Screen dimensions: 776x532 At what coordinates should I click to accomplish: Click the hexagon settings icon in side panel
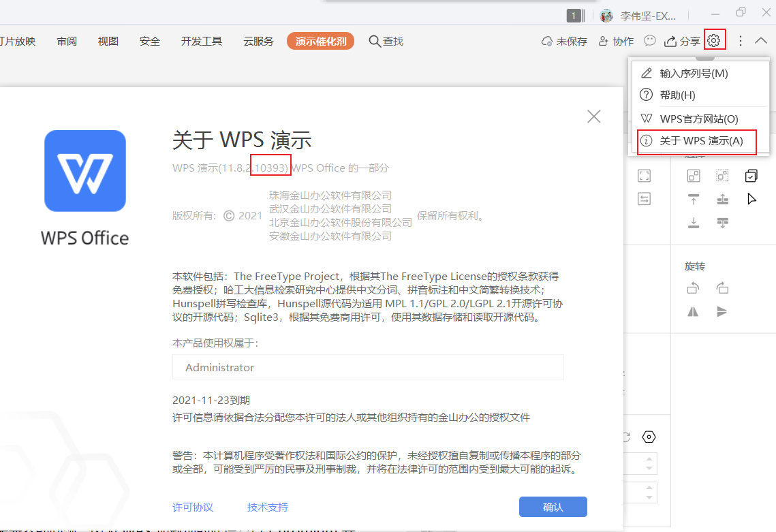649,437
